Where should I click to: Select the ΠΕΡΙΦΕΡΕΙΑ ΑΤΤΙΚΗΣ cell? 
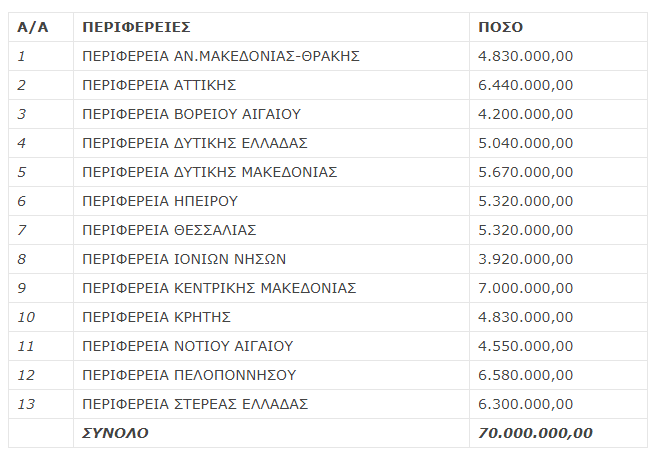[x=272, y=85]
